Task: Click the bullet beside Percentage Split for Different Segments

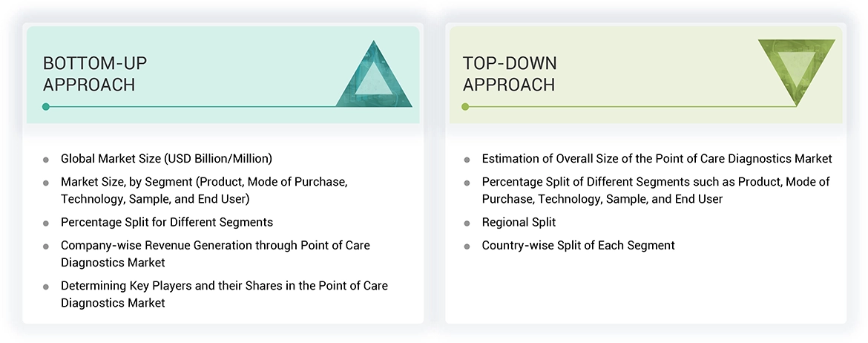Action: pos(46,223)
